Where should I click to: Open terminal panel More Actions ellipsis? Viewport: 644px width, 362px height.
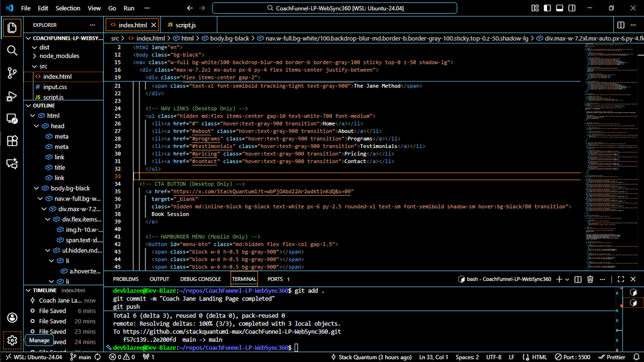tap(603, 279)
